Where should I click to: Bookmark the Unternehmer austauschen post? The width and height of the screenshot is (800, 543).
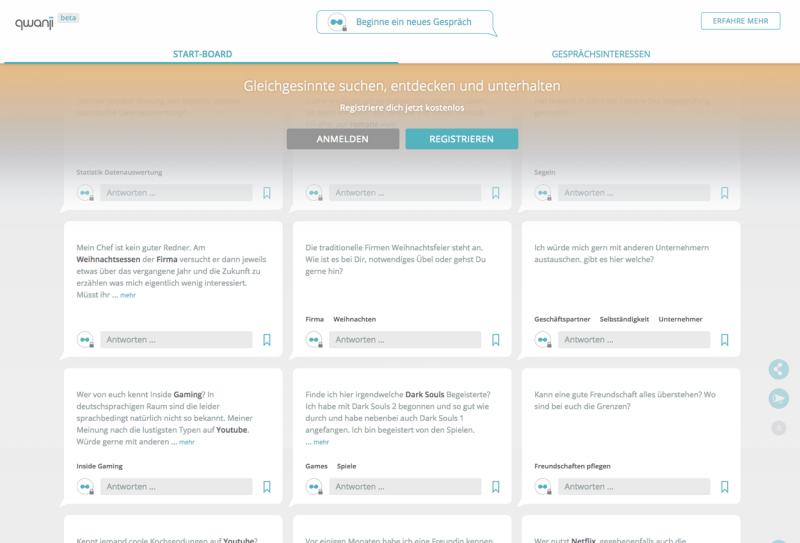725,340
